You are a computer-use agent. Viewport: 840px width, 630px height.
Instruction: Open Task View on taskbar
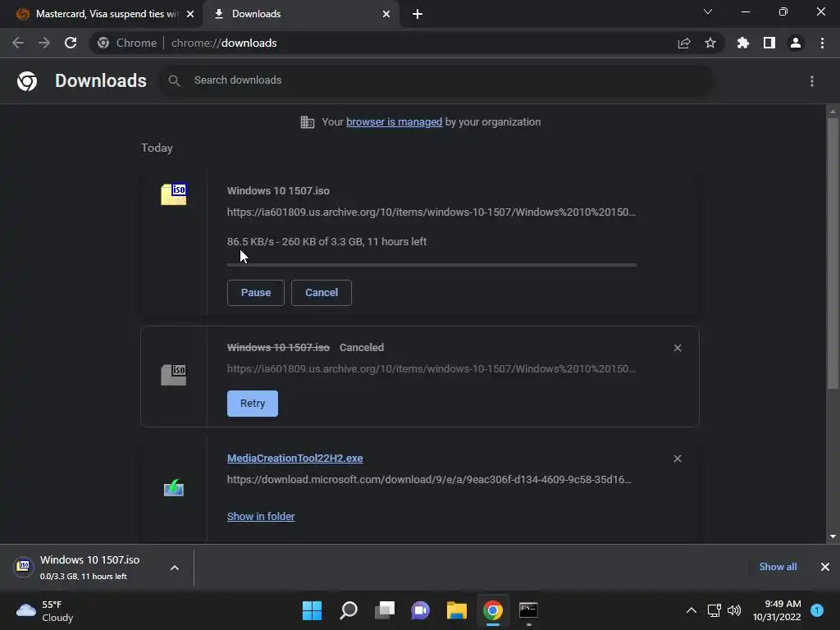pos(385,610)
